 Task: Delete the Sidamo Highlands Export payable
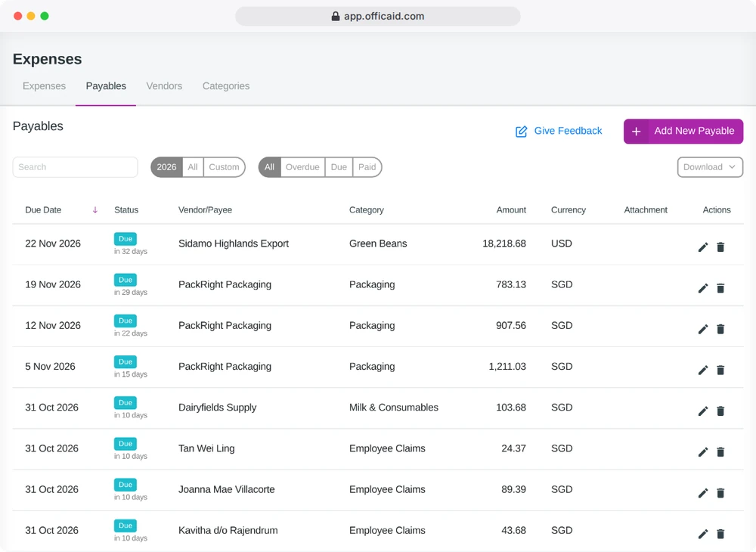(x=720, y=247)
